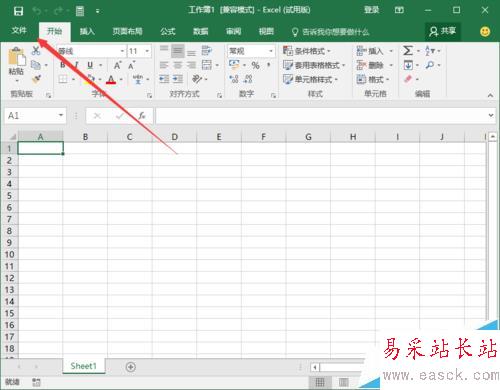500x390 pixels.
Task: Apply the yellow Fill Color swatch
Action: click(89, 79)
